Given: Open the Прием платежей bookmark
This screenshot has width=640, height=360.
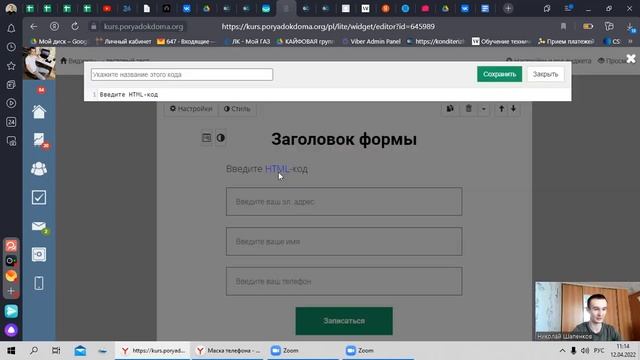Looking at the screenshot, I should [566, 41].
